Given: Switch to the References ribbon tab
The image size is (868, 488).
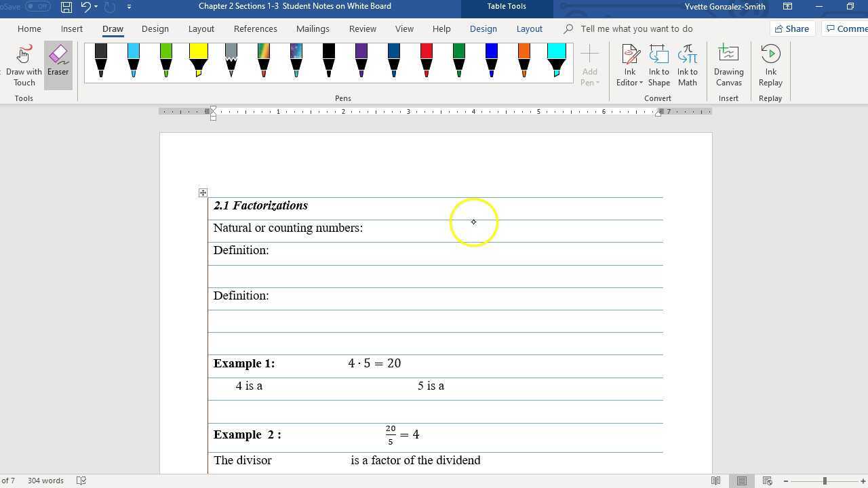Looking at the screenshot, I should [x=255, y=28].
